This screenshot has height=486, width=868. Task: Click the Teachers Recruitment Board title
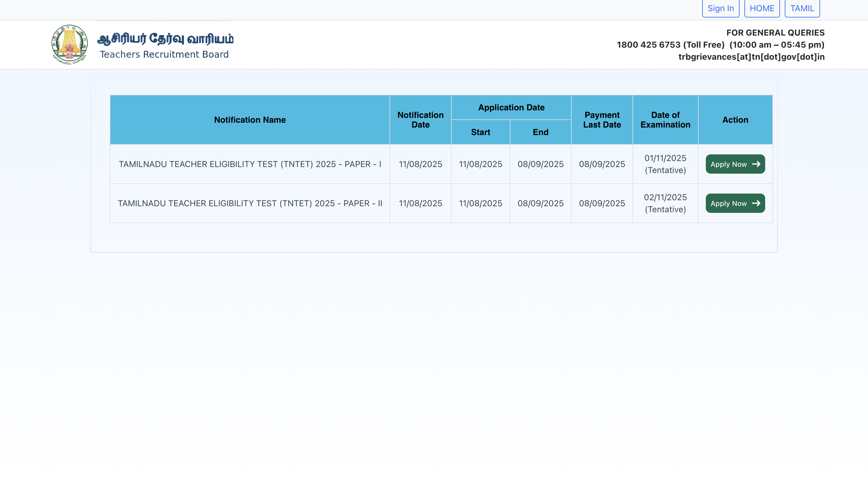pyautogui.click(x=164, y=54)
